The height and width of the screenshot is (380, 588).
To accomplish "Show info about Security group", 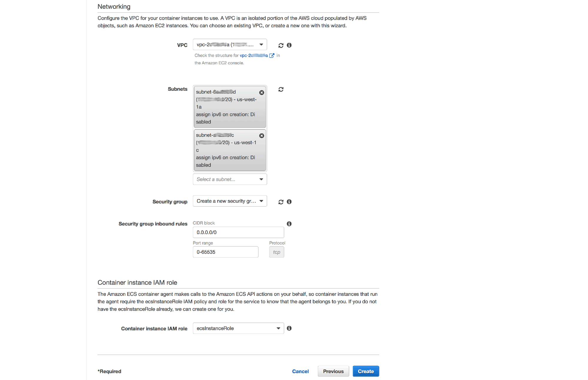I will coord(289,202).
